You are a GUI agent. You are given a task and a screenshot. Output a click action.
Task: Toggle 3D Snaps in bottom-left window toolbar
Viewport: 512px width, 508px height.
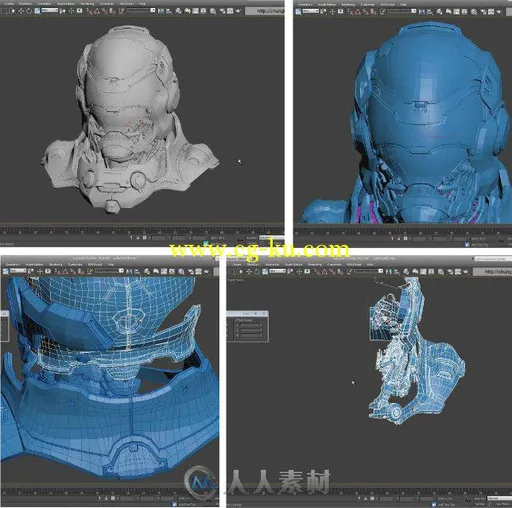pos(57,271)
